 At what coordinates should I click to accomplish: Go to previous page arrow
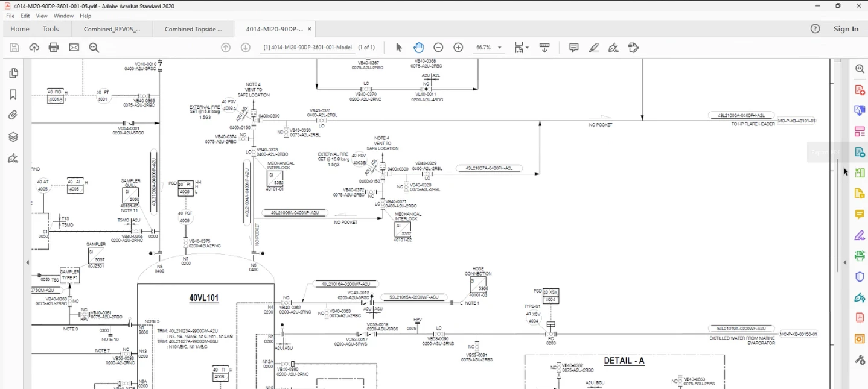226,48
